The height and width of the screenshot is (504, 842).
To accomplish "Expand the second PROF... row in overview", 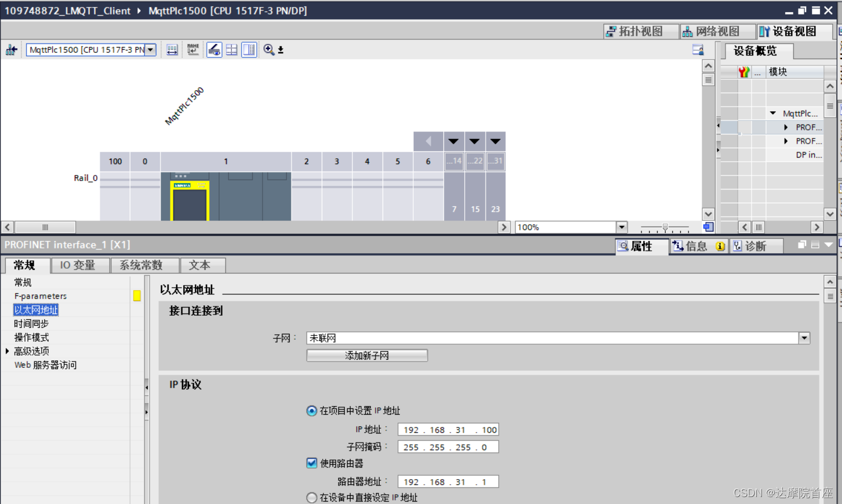I will tap(786, 141).
